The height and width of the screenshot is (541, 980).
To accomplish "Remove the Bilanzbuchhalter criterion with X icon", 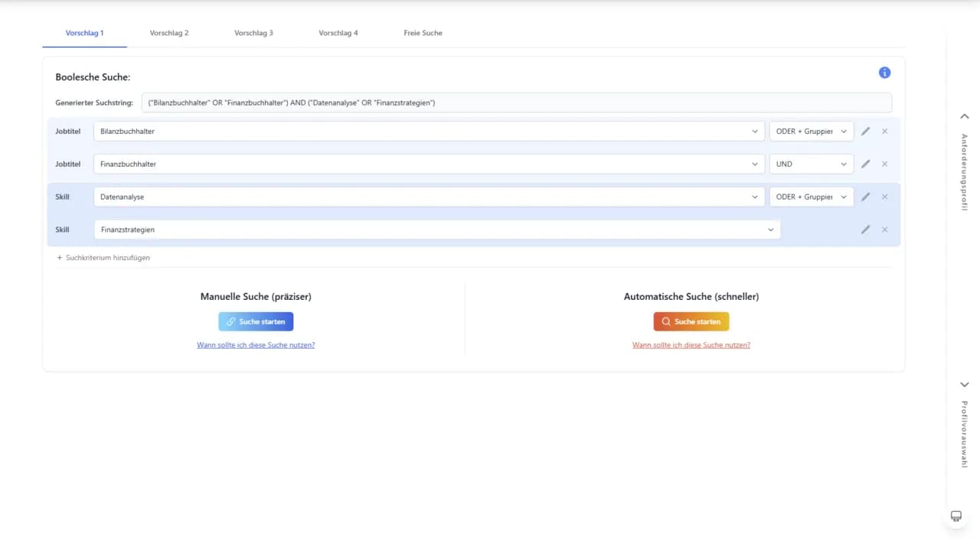I will (884, 132).
